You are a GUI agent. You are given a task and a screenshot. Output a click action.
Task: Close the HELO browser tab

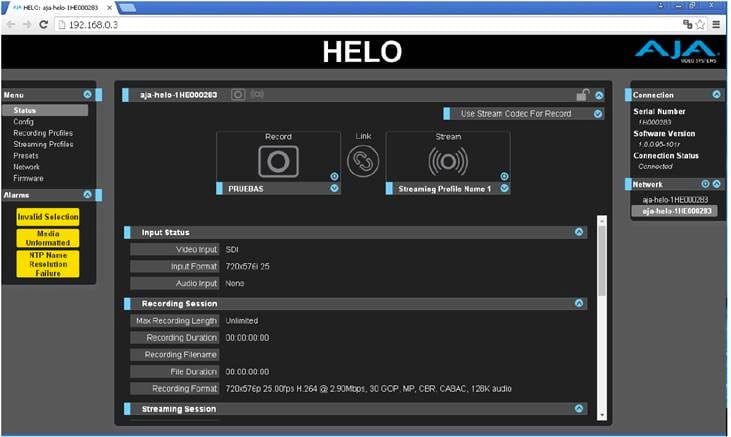109,7
